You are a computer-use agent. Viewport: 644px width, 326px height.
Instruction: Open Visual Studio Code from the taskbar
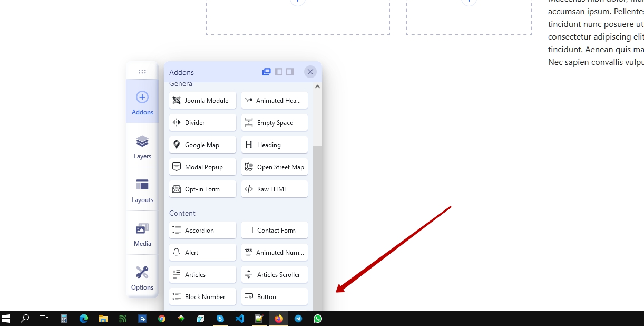[240, 319]
